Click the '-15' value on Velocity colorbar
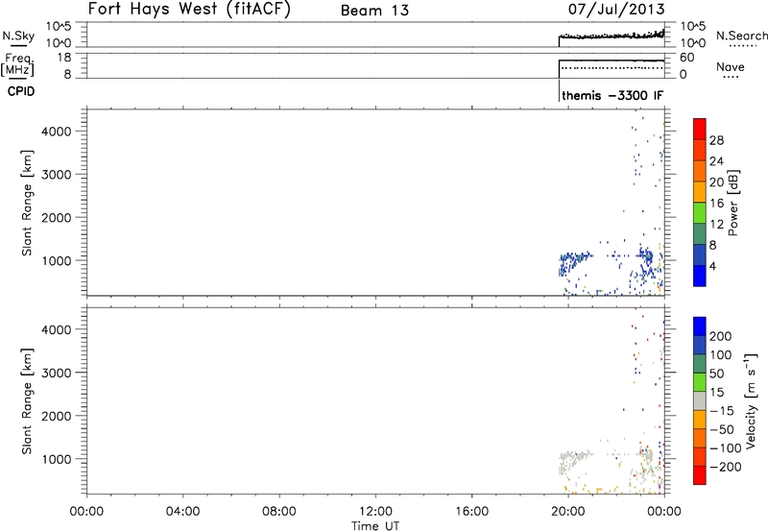This screenshot has height=532, width=768. tap(722, 411)
